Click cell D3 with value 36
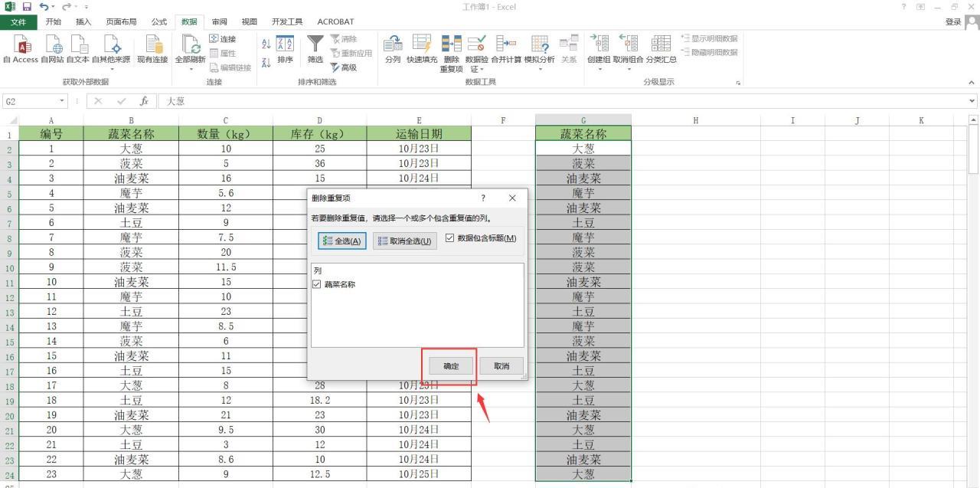This screenshot has height=488, width=980. click(x=319, y=164)
